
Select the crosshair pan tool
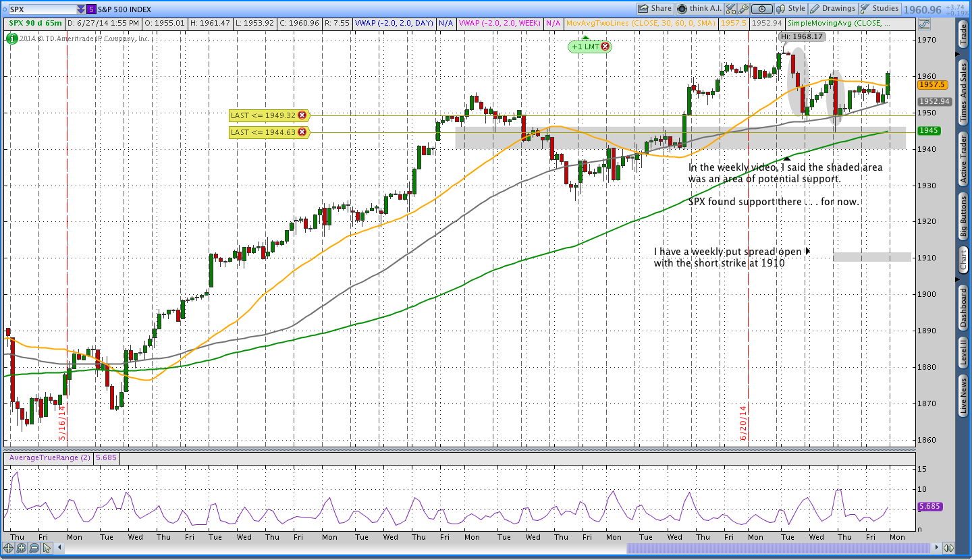[x=9, y=548]
